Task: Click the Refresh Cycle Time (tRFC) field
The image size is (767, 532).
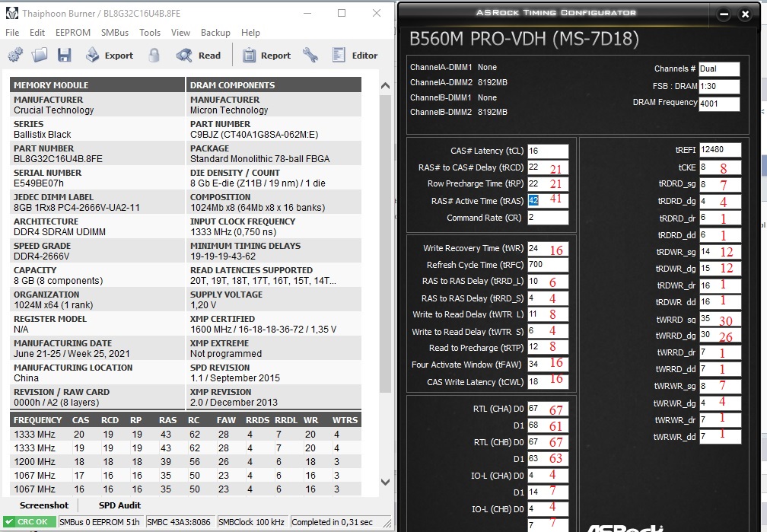Action: click(548, 265)
